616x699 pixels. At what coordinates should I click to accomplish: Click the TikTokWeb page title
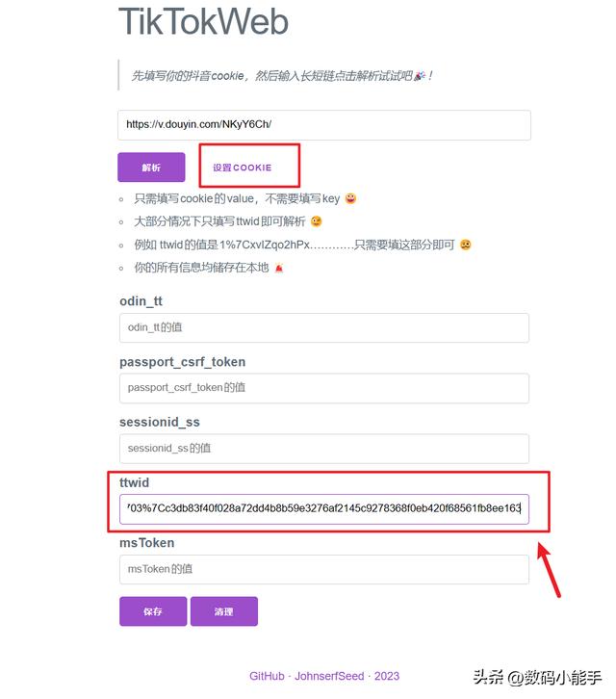[x=203, y=21]
